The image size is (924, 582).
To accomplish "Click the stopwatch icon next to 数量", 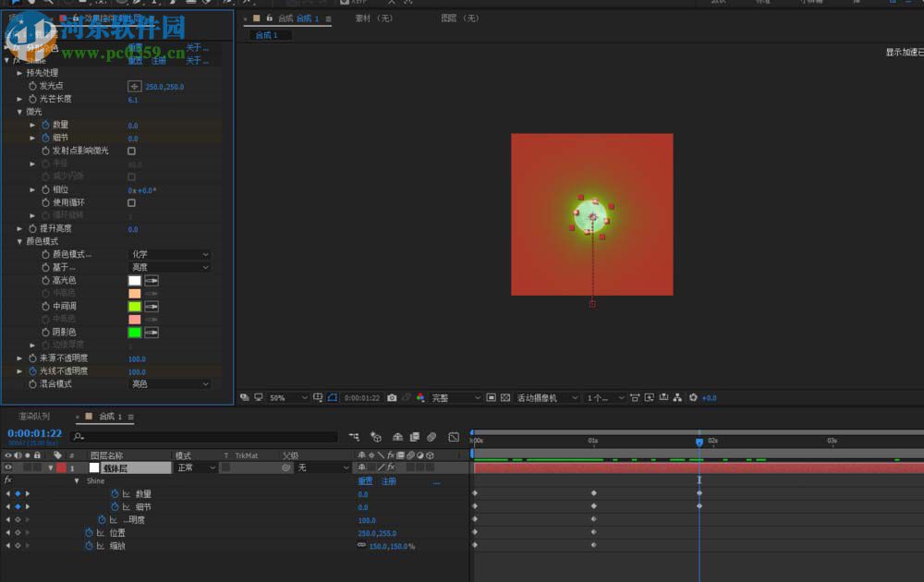I will click(x=115, y=493).
